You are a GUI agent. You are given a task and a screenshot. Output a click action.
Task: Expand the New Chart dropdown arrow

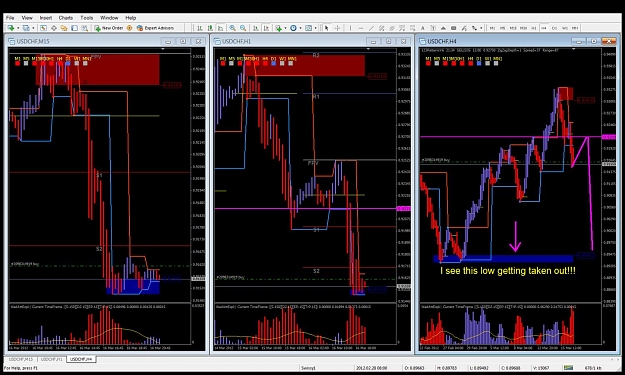pyautogui.click(x=18, y=28)
